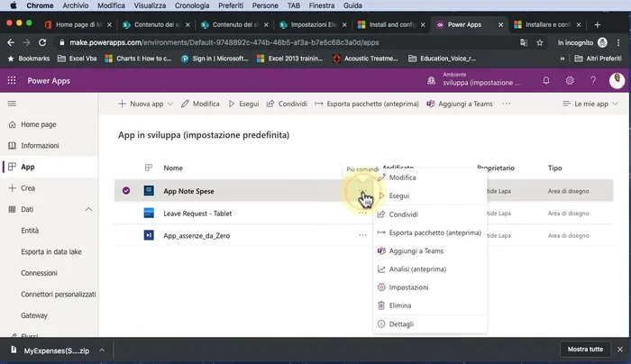Click Mostra tutte downloads button
Screen dimensions: 631x364
585,349
